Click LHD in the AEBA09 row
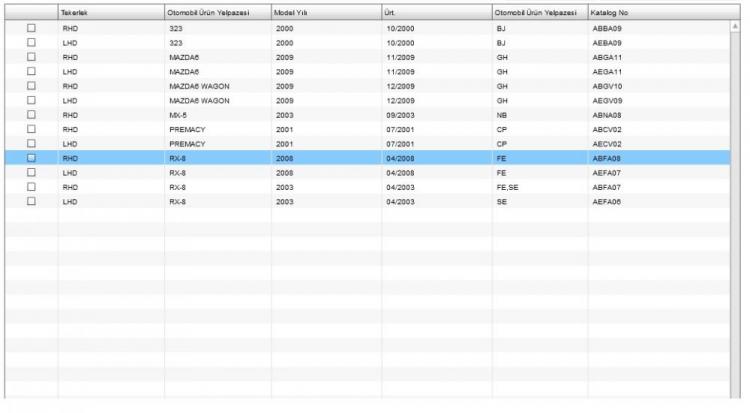Image resolution: width=750 pixels, height=413 pixels. coord(70,43)
